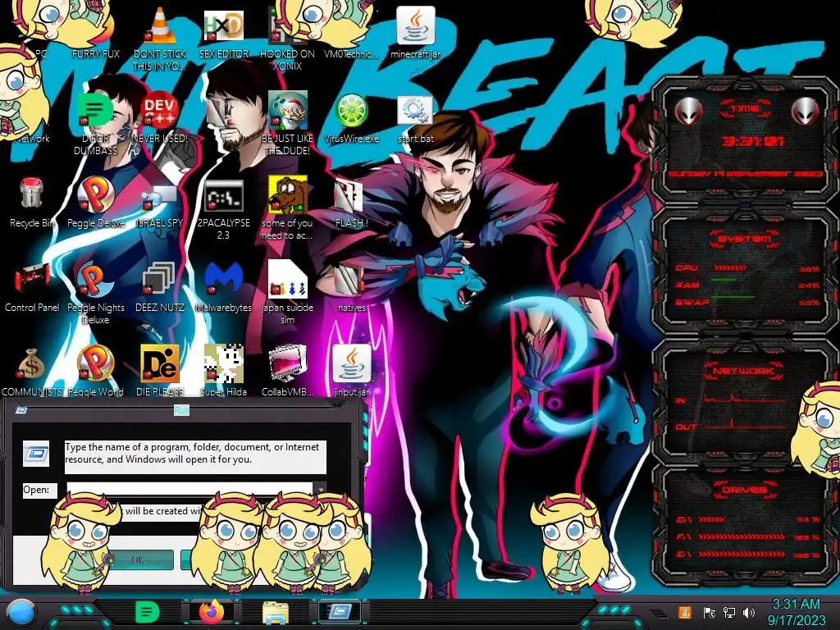Open the DIE PLEASE icon
Screen dimensions: 840x630
click(160, 371)
